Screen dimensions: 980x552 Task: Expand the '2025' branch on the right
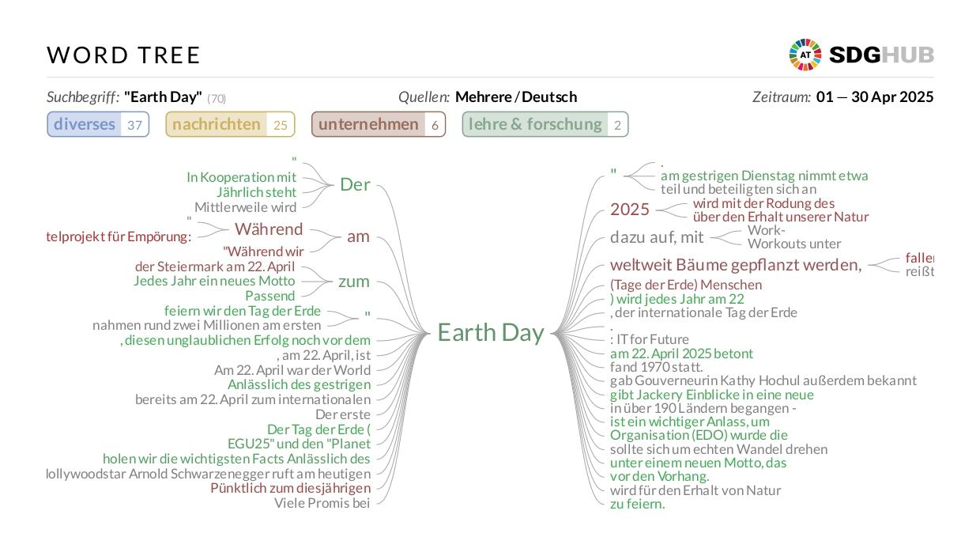[630, 210]
